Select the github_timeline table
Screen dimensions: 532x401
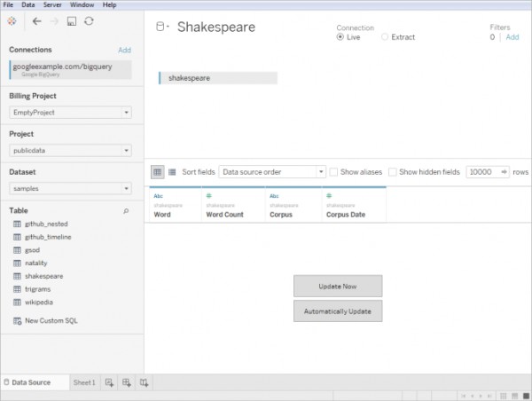48,237
